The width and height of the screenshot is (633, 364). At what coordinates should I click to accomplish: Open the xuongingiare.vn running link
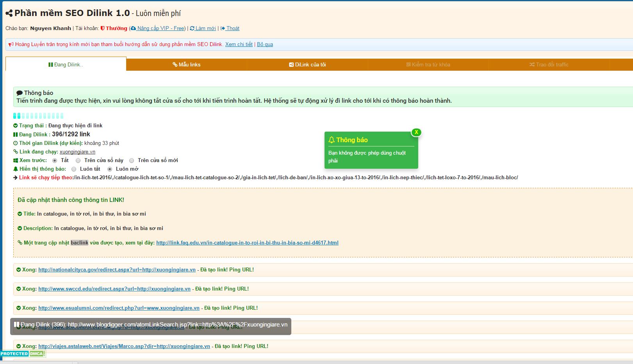(77, 152)
